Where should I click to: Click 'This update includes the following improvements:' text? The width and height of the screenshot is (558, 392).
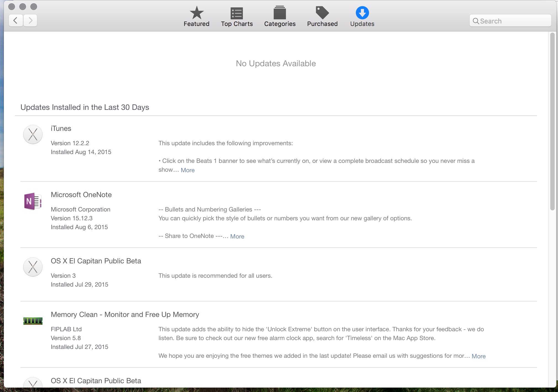point(226,143)
